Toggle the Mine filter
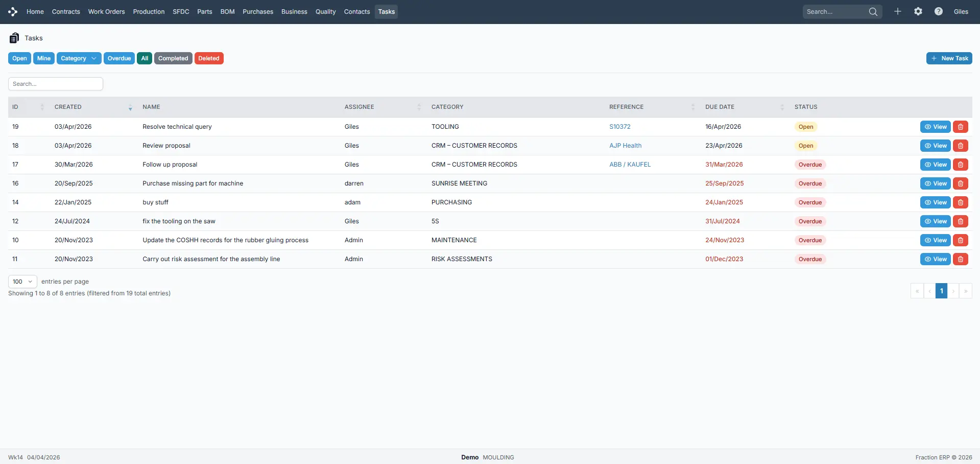The height and width of the screenshot is (464, 980). 44,58
